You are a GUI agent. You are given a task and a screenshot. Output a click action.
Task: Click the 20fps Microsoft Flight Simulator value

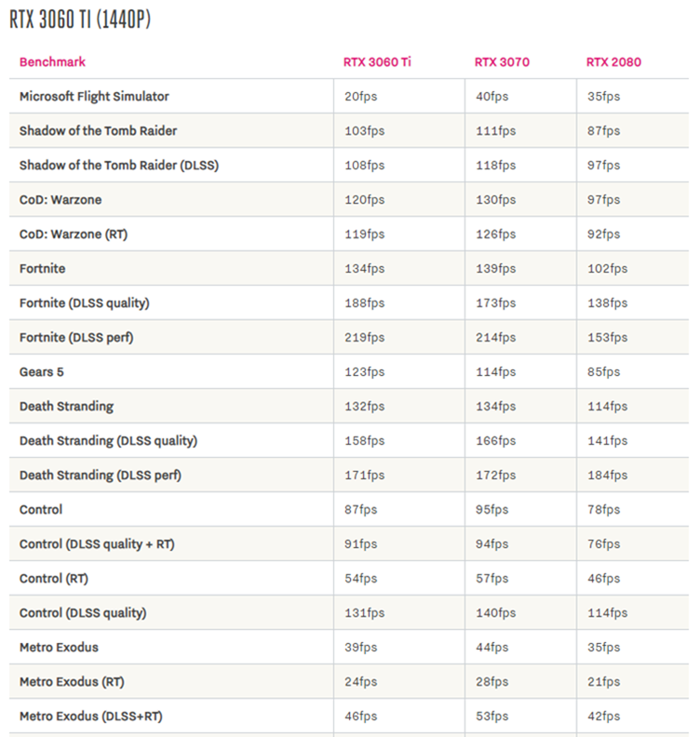[x=360, y=97]
